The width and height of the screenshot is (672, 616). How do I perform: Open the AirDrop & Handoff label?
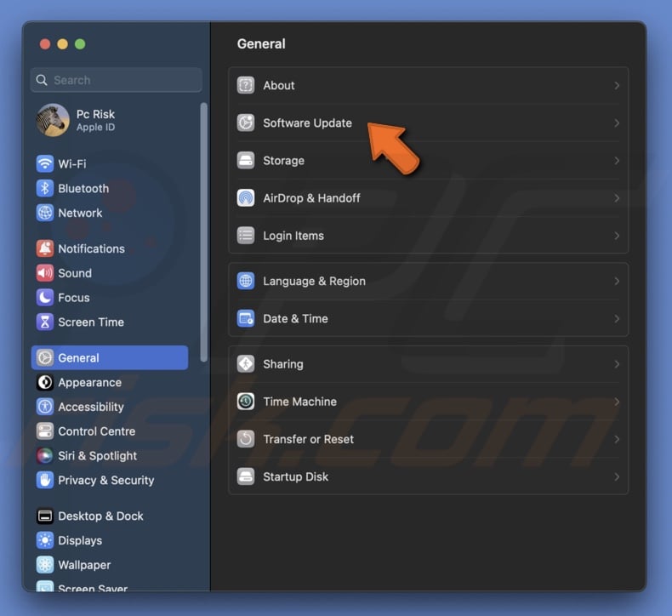point(311,198)
